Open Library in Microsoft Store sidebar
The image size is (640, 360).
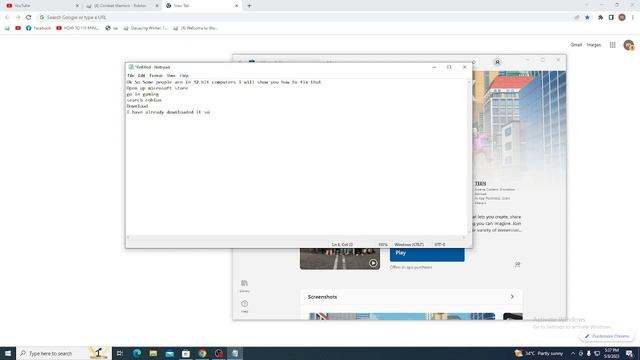[244, 286]
